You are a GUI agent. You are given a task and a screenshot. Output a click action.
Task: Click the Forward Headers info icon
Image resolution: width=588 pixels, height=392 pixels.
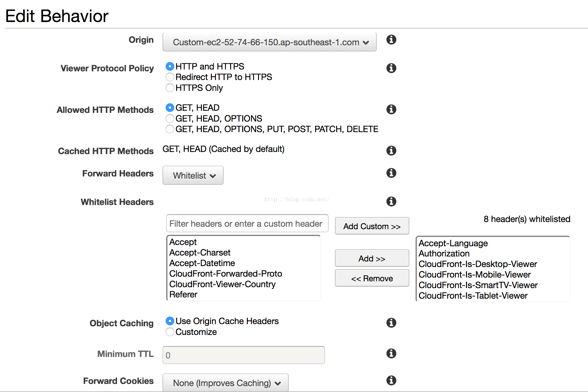point(391,173)
